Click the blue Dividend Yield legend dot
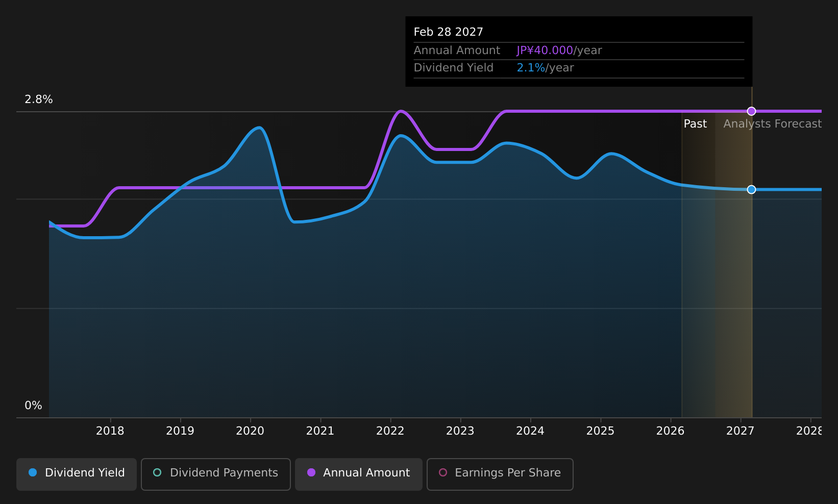This screenshot has width=838, height=504. 33,472
